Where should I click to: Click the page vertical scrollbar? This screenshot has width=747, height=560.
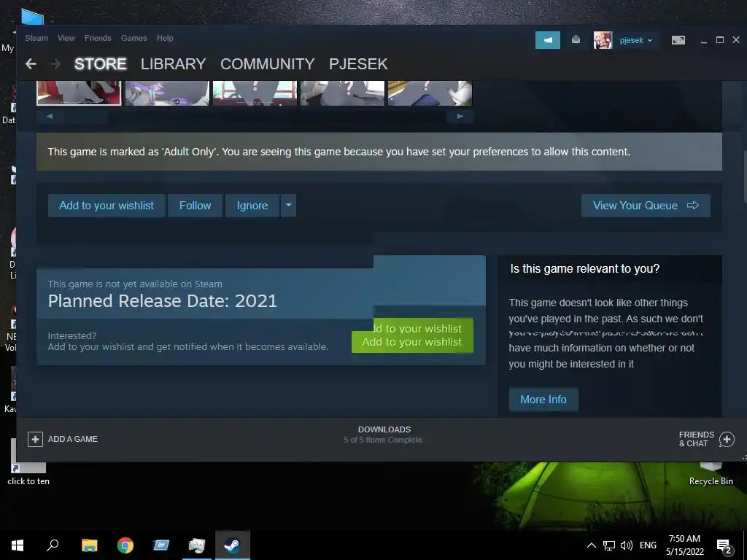coord(744,176)
